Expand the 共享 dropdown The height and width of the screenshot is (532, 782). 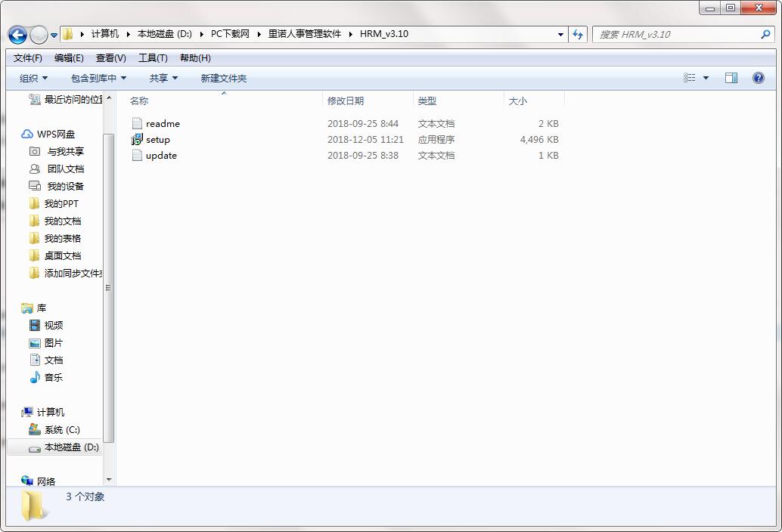(x=163, y=78)
